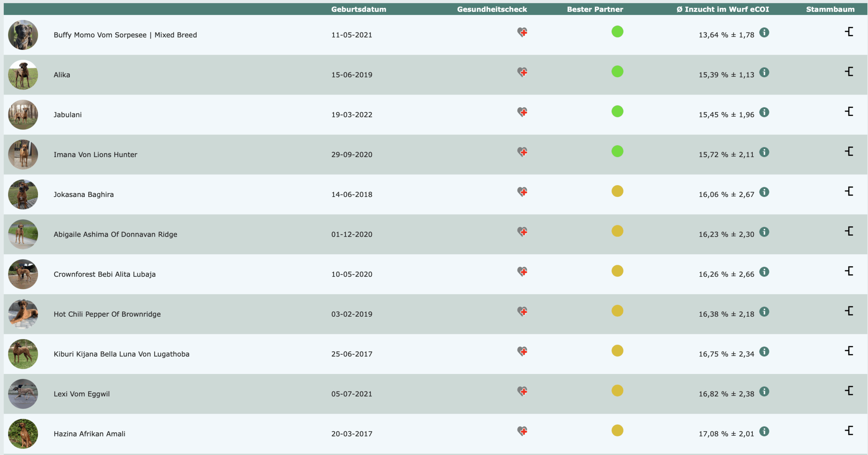
Task: Click Jabulani's profile photo thumbnail
Action: pyautogui.click(x=23, y=115)
